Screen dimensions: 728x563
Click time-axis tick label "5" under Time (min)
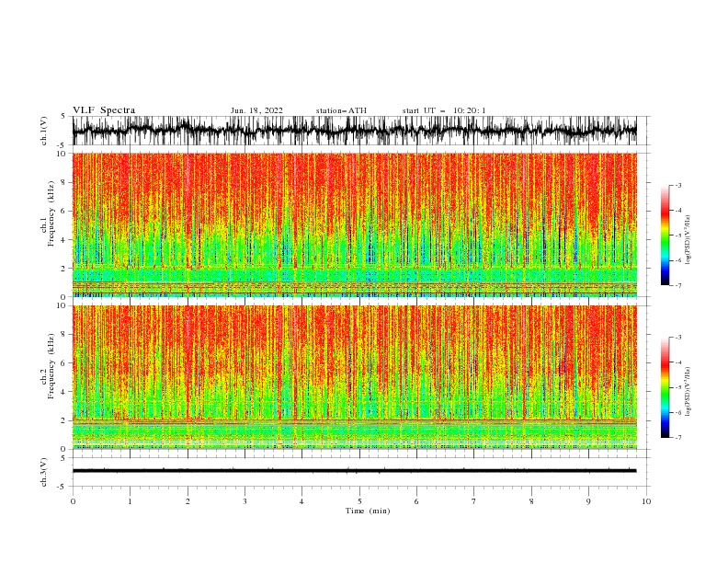click(359, 501)
